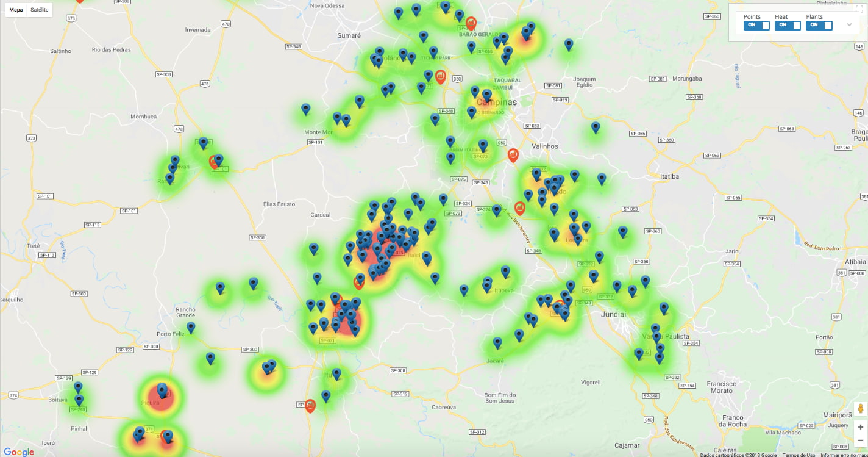Click the blue point pin near Porto Feliz
Screen dimensions: 868x457
click(191, 327)
